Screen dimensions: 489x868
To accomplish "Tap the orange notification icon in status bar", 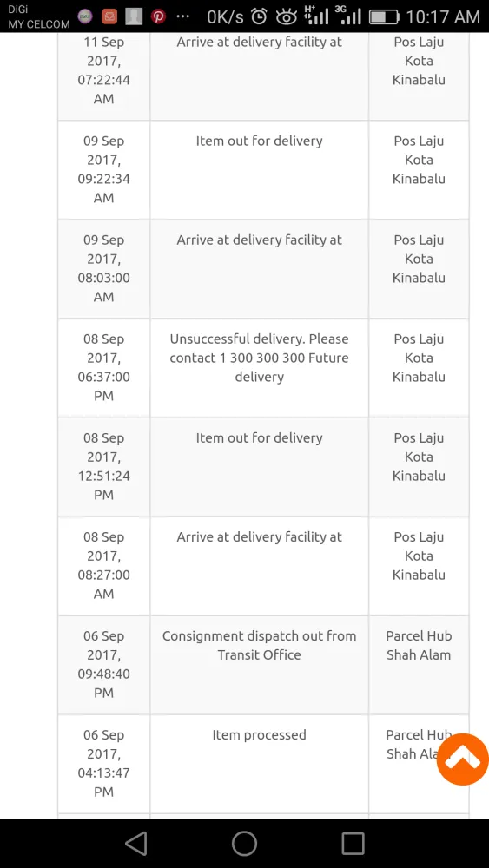I will coord(109,16).
